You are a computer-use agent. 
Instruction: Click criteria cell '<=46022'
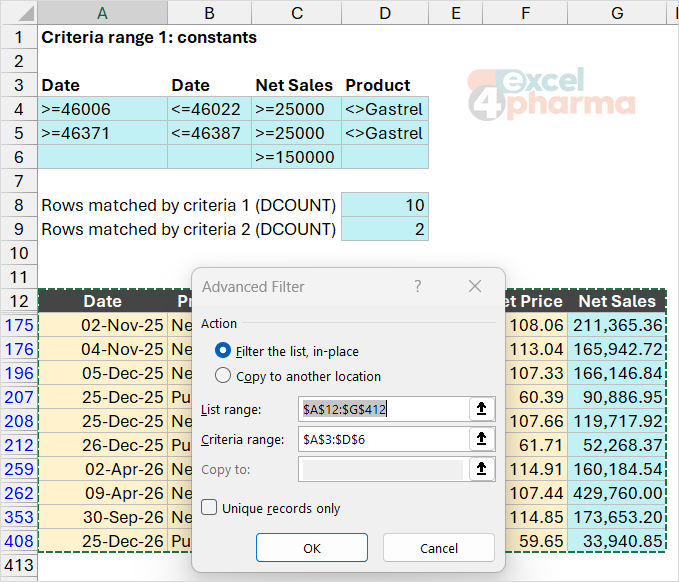[x=209, y=109]
